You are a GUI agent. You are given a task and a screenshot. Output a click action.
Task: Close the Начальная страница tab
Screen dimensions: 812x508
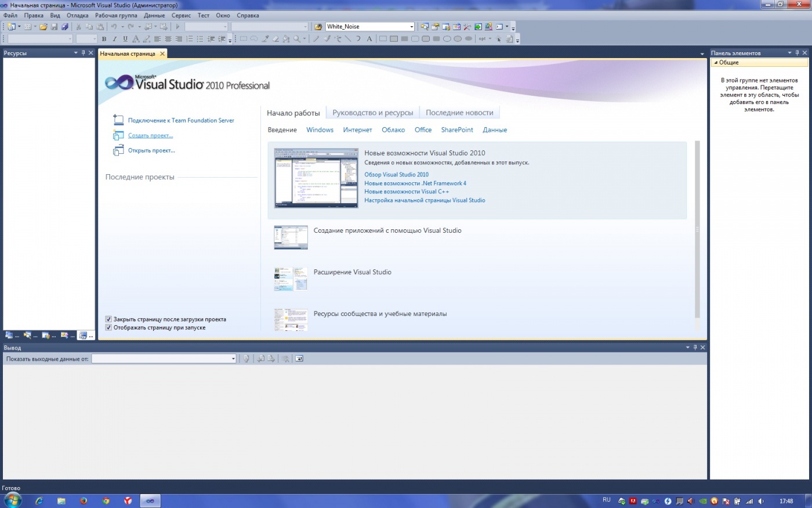[x=162, y=53]
